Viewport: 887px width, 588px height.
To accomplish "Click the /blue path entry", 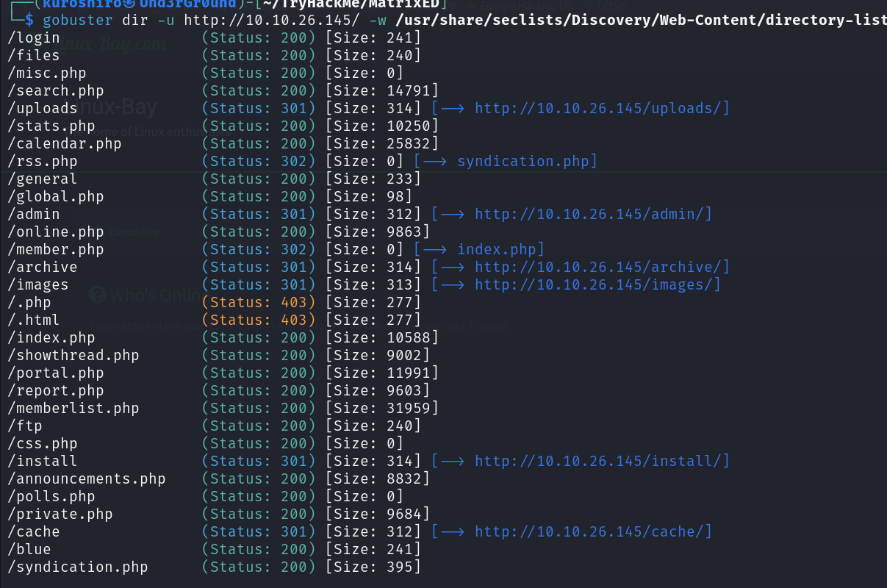I will pos(29,549).
